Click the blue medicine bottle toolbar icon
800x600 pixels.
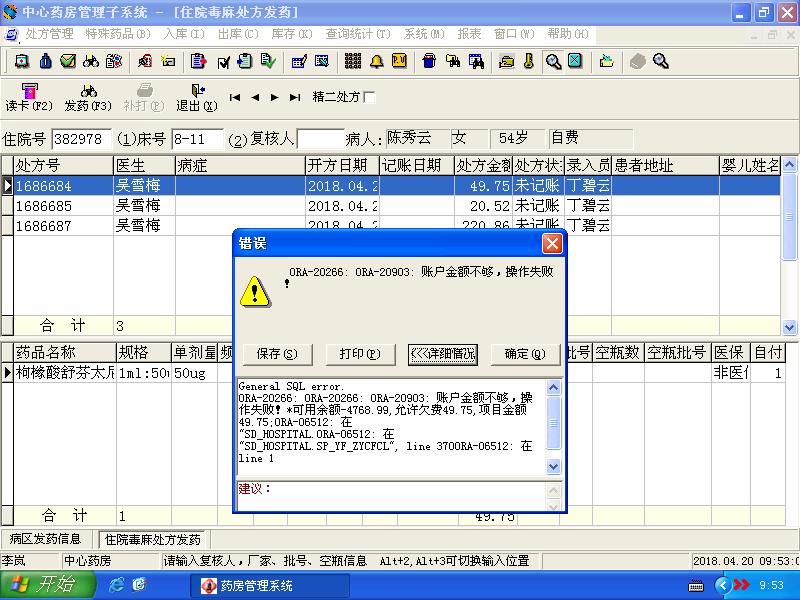click(x=45, y=61)
